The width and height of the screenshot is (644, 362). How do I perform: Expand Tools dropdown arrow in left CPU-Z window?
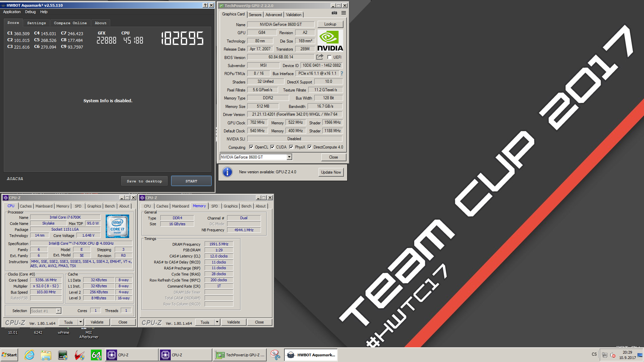pyautogui.click(x=80, y=322)
